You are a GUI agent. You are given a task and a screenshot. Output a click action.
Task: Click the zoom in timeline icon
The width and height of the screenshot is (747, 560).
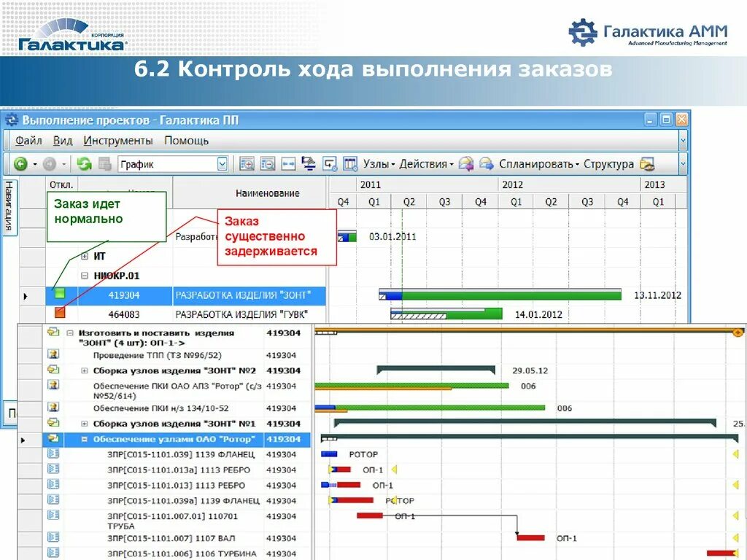(x=247, y=164)
